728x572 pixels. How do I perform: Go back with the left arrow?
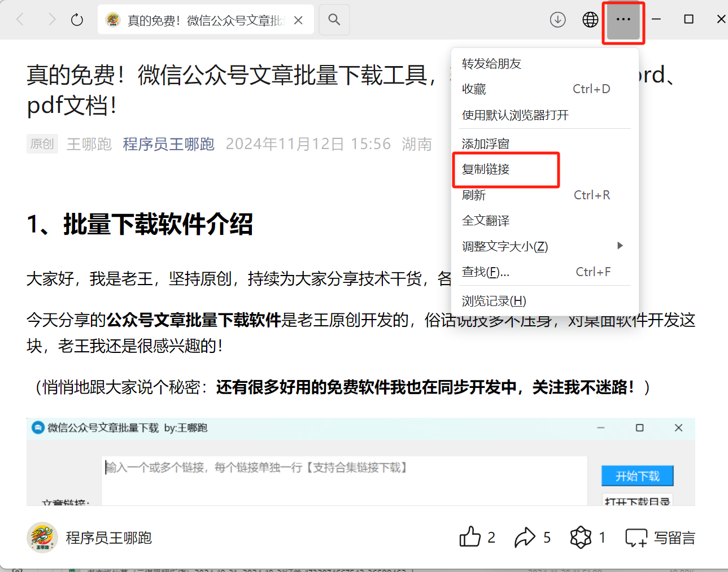[20, 20]
